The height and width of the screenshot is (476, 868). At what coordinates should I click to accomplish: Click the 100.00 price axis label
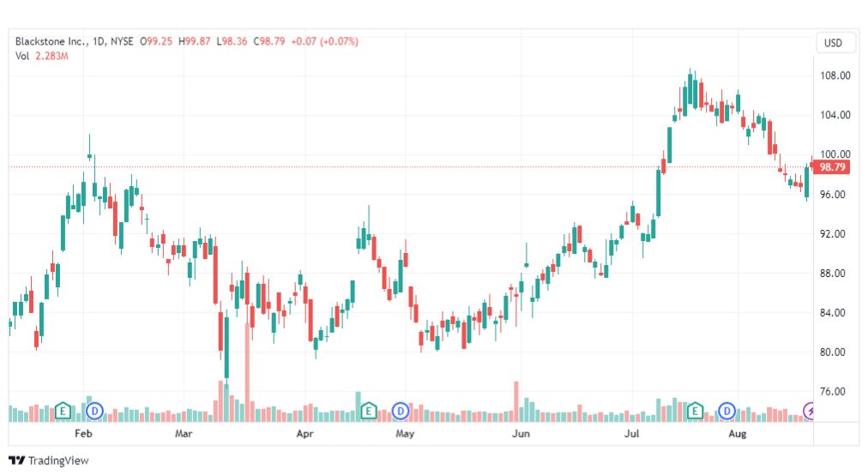pos(835,154)
